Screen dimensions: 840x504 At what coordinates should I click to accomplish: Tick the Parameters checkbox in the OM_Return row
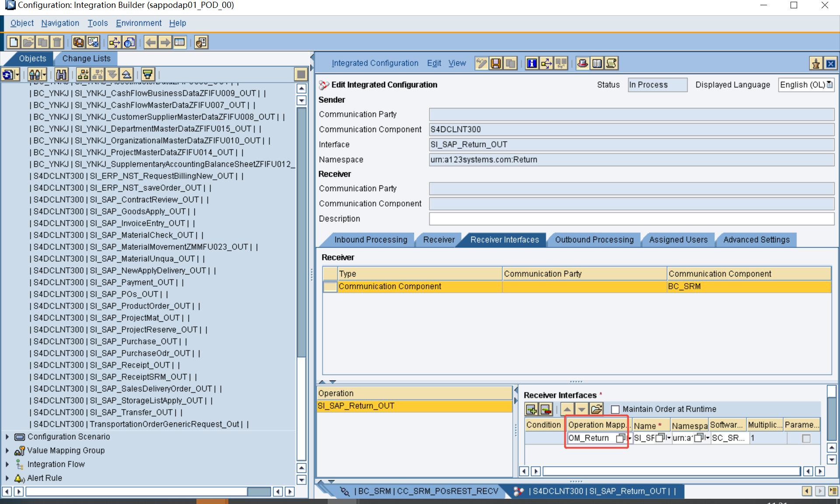click(x=806, y=438)
